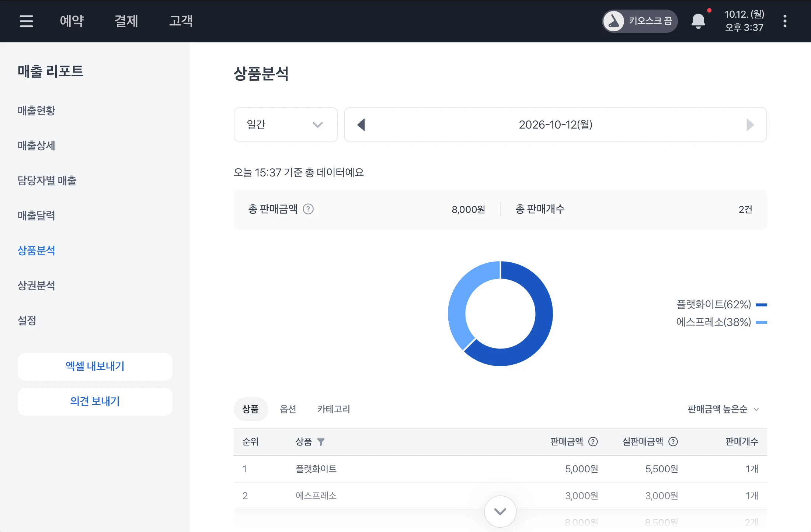Open the three-dot more options menu
811x532 pixels.
[x=785, y=21]
